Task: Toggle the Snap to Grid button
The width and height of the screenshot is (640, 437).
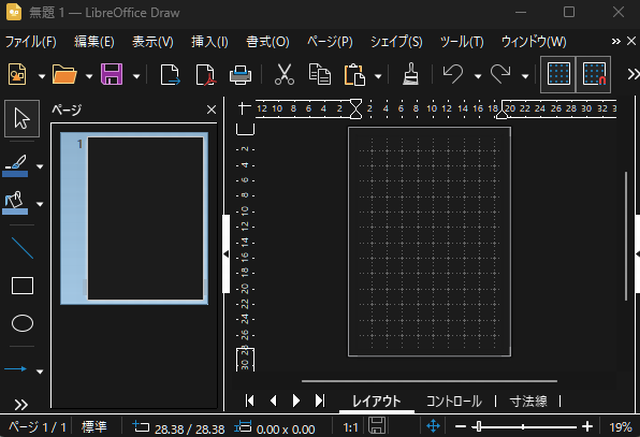Action: click(594, 75)
